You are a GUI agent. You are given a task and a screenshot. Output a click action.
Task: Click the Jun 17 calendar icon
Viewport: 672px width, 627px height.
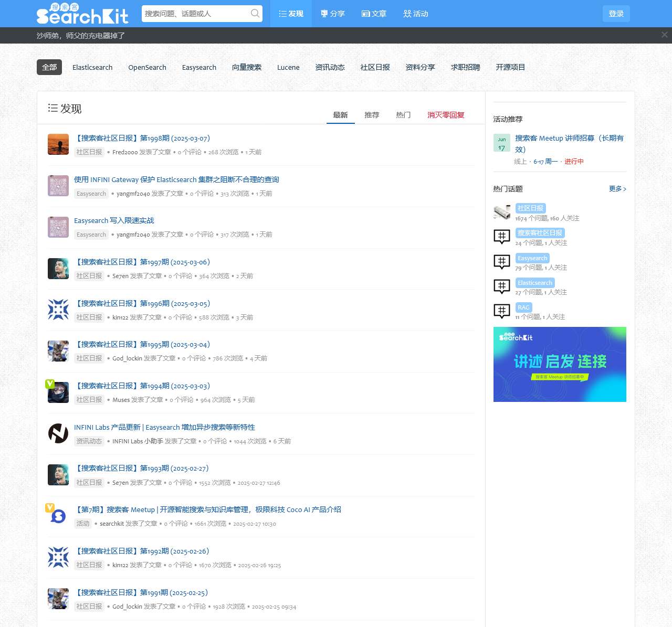click(502, 143)
